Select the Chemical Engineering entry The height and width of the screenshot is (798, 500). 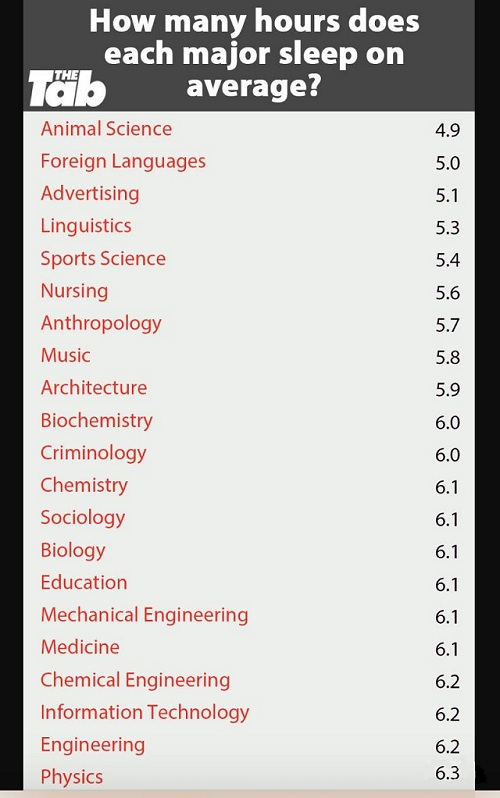(x=135, y=680)
